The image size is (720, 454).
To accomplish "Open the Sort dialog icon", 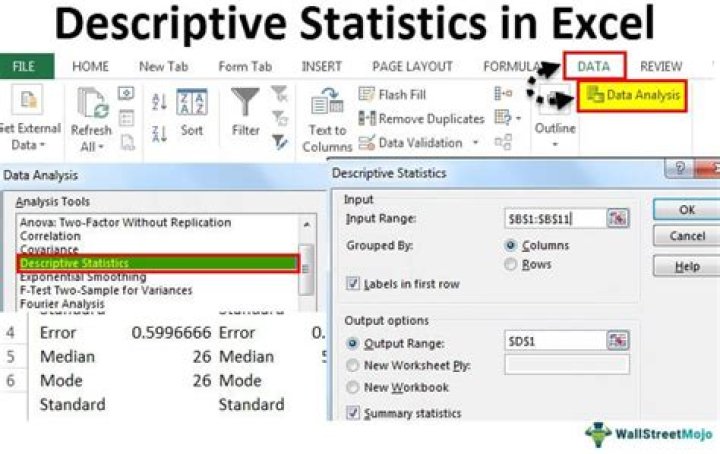I will click(x=191, y=102).
